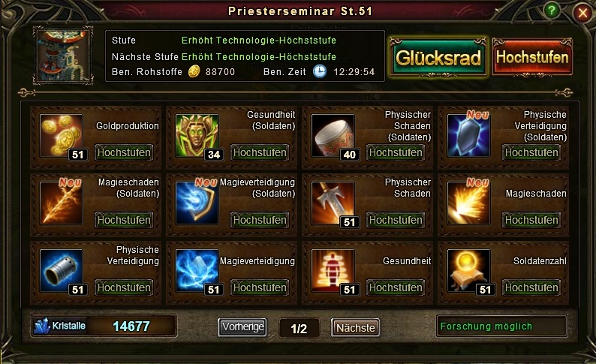Click the Physischer Schaden (Soldaten) drum icon
The height and width of the screenshot is (364, 596).
pos(333,135)
